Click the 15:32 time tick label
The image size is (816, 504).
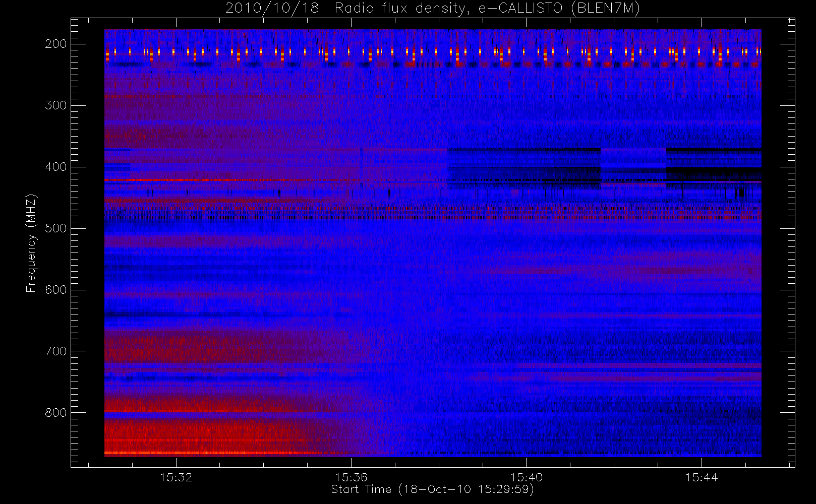[176, 477]
